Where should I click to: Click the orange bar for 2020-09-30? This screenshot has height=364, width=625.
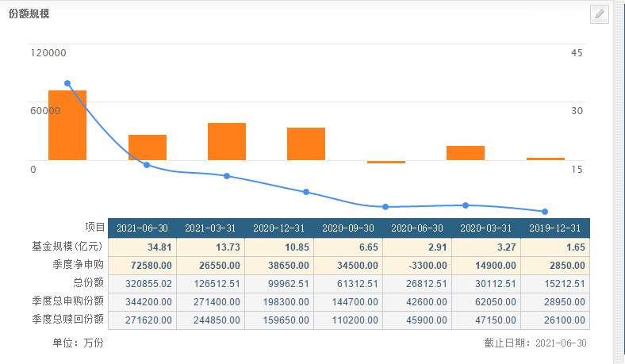(306, 144)
